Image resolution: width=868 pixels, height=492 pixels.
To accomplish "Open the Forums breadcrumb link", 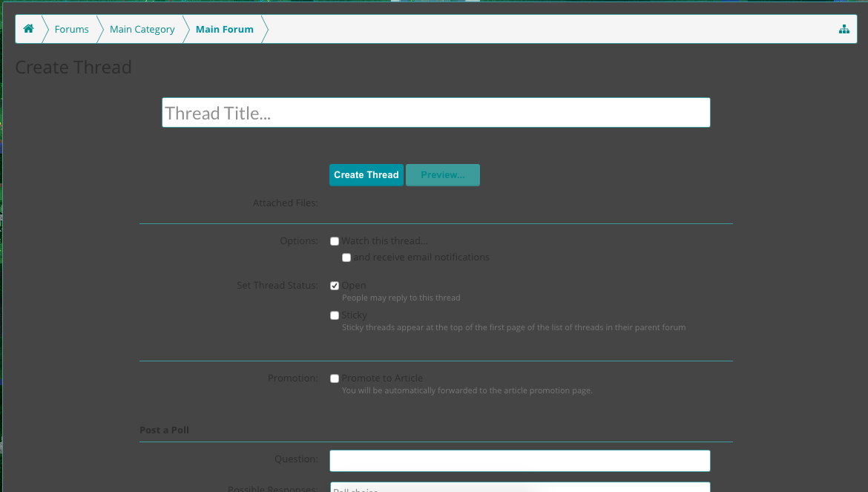I will coord(71,30).
